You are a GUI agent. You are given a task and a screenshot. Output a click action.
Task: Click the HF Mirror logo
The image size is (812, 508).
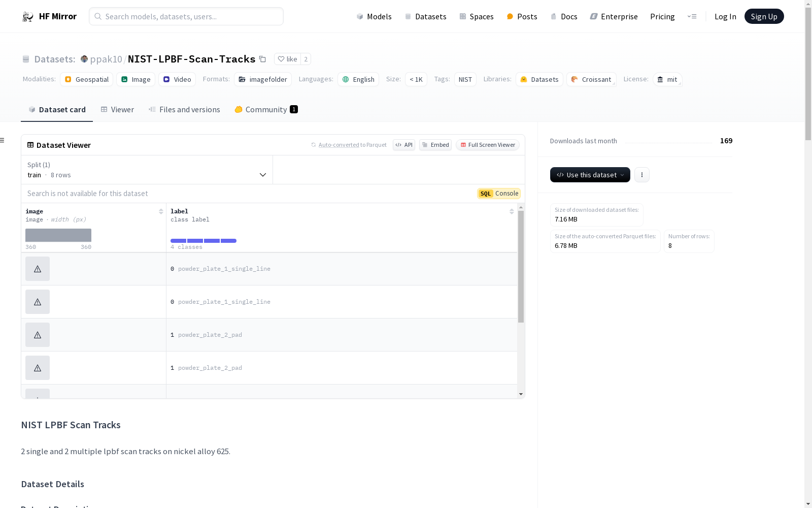[49, 16]
